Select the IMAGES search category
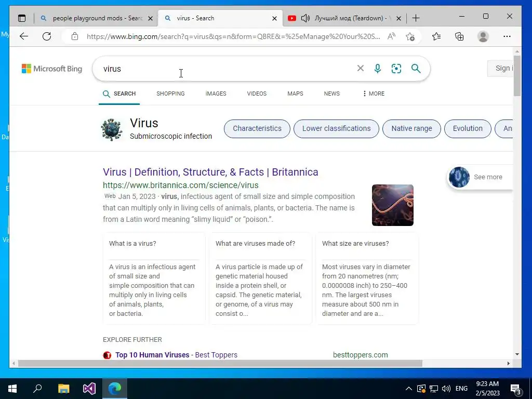Screen dimensions: 532x399 [216, 94]
